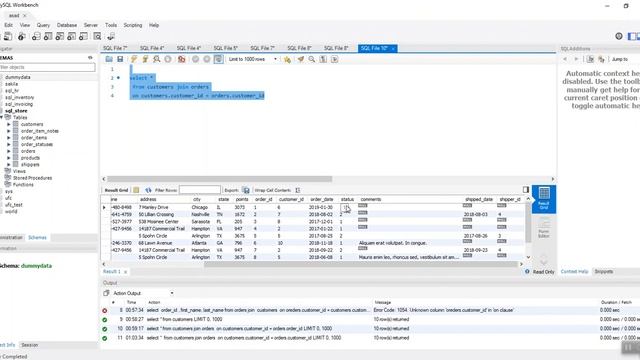640x360 pixels.
Task: Run Explain on the current statement
Action: 156,59
